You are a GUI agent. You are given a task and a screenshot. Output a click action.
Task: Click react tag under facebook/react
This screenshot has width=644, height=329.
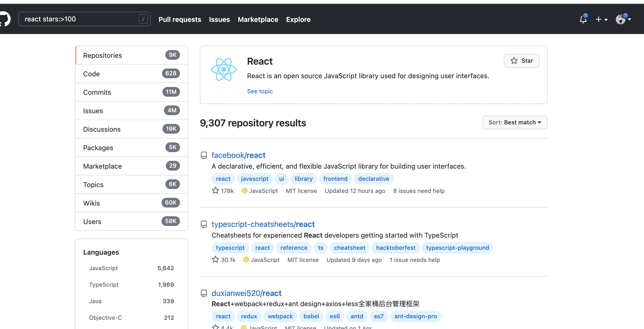(223, 179)
